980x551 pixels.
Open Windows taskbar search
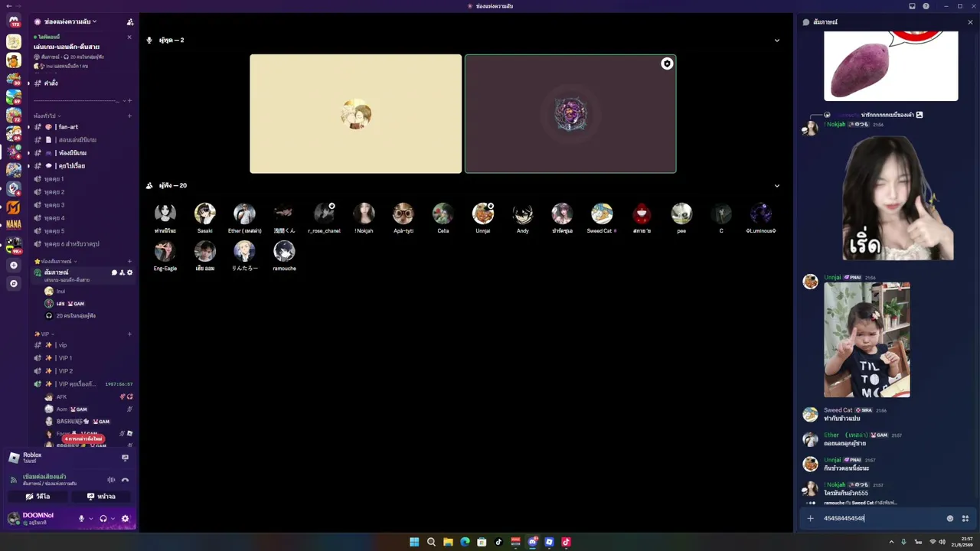(431, 542)
